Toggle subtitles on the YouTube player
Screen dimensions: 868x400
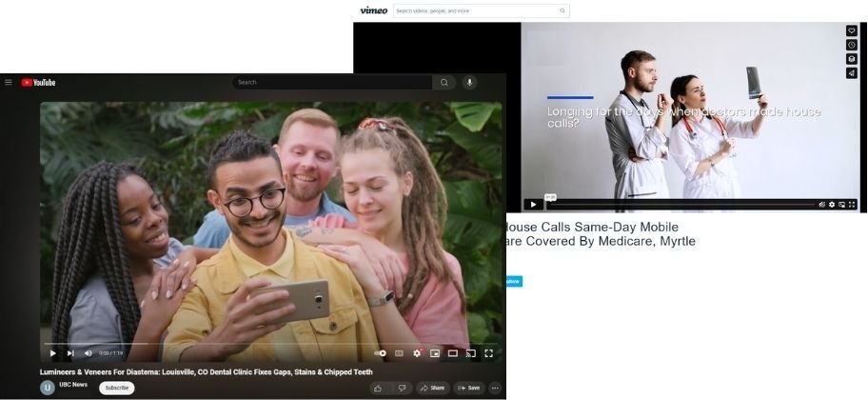tap(400, 353)
